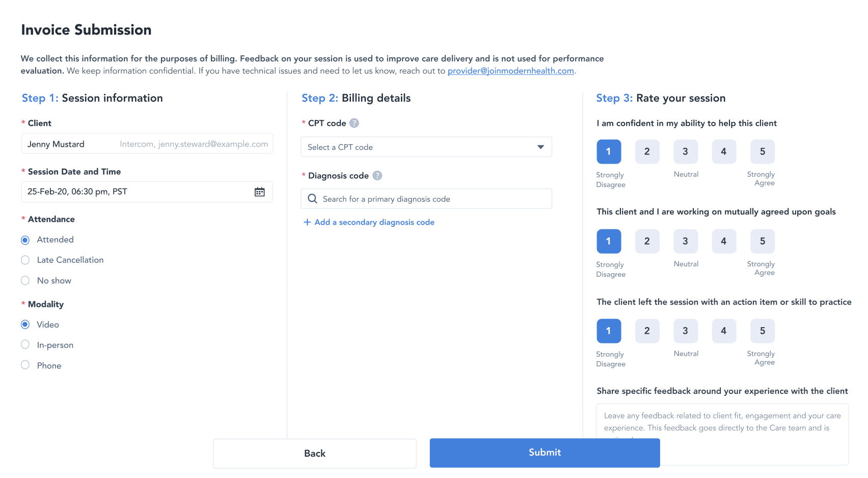Viewport: 868px width, 478px height.
Task: Open the session date calendar icon
Action: [x=260, y=192]
